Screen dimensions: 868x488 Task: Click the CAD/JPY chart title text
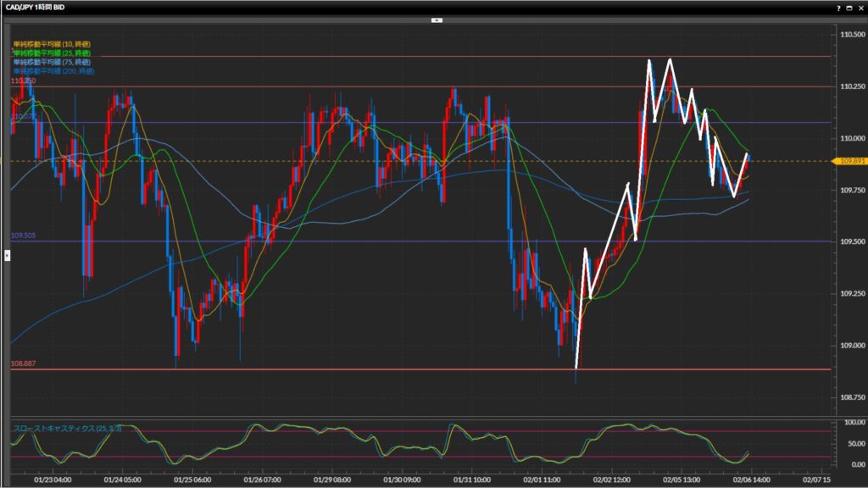(34, 7)
